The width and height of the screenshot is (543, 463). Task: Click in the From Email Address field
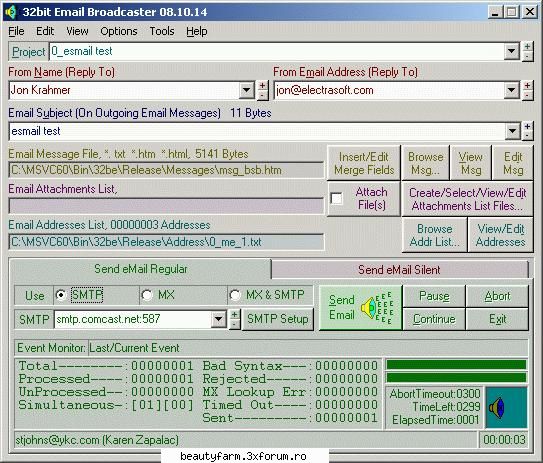389,90
